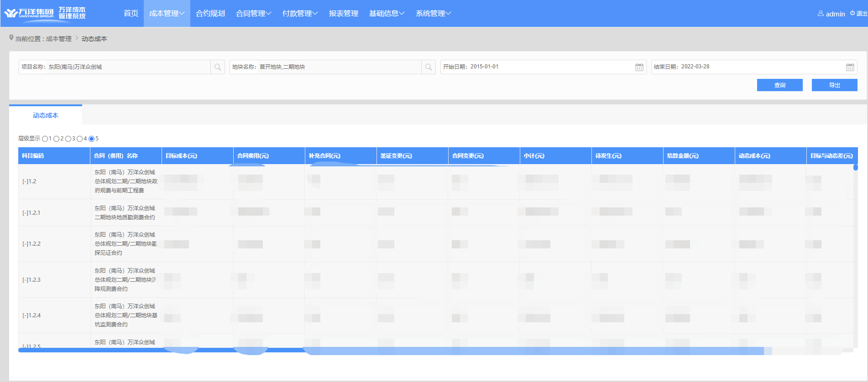
Task: Select level display radio option 1
Action: click(45, 139)
